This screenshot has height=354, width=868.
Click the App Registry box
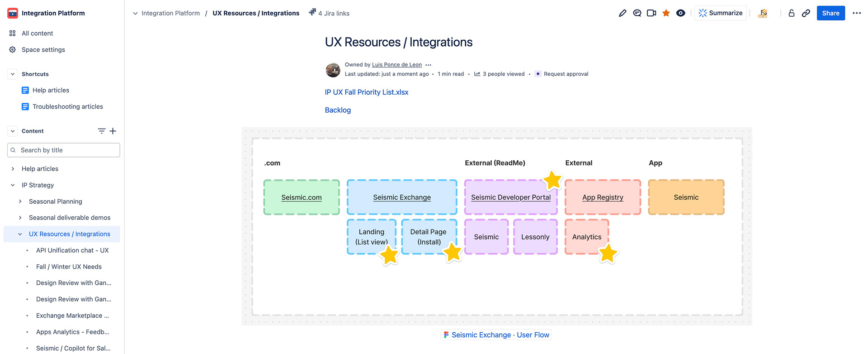[603, 197]
